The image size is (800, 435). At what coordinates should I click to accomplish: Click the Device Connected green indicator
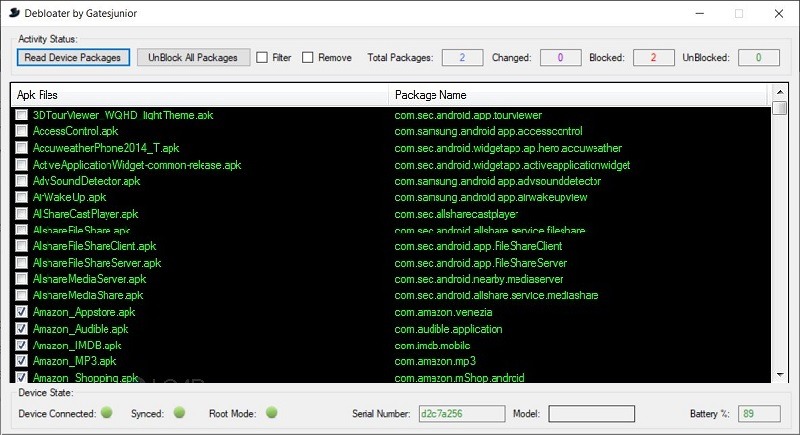point(107,412)
